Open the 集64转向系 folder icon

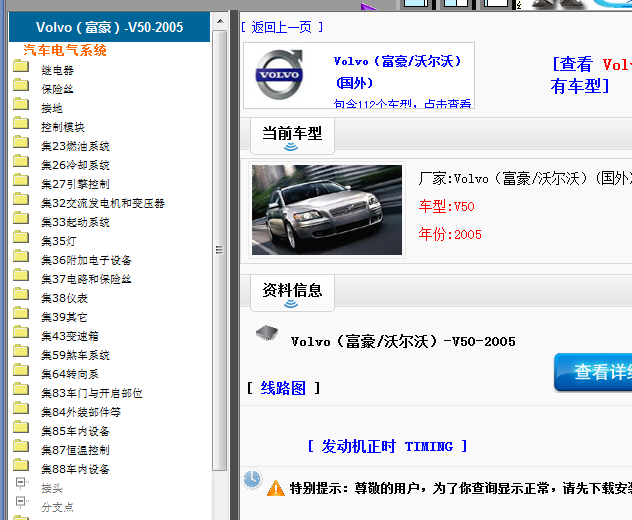coord(21,370)
